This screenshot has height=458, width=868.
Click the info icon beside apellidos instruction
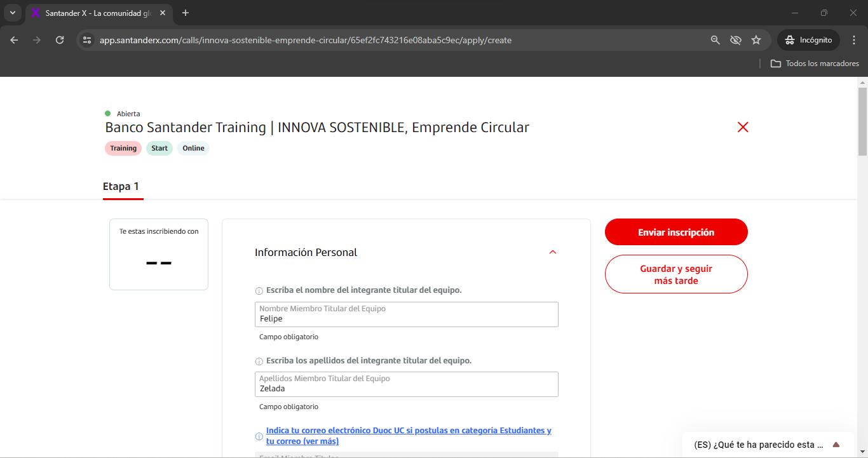[x=259, y=361]
